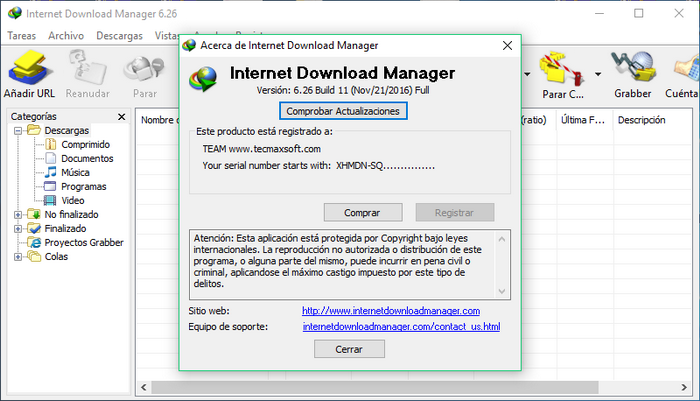Select the Proyectos Grabber tree label
This screenshot has height=401, width=700.
[x=84, y=243]
